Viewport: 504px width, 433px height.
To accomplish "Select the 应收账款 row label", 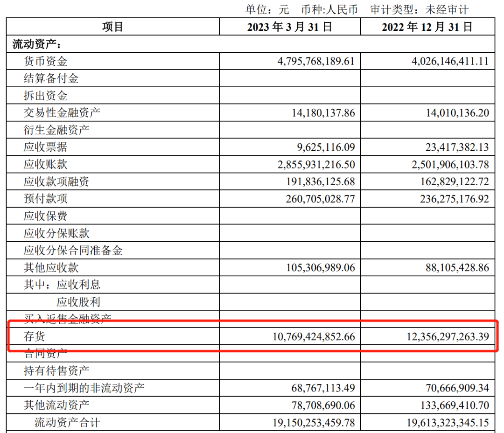I will [45, 164].
